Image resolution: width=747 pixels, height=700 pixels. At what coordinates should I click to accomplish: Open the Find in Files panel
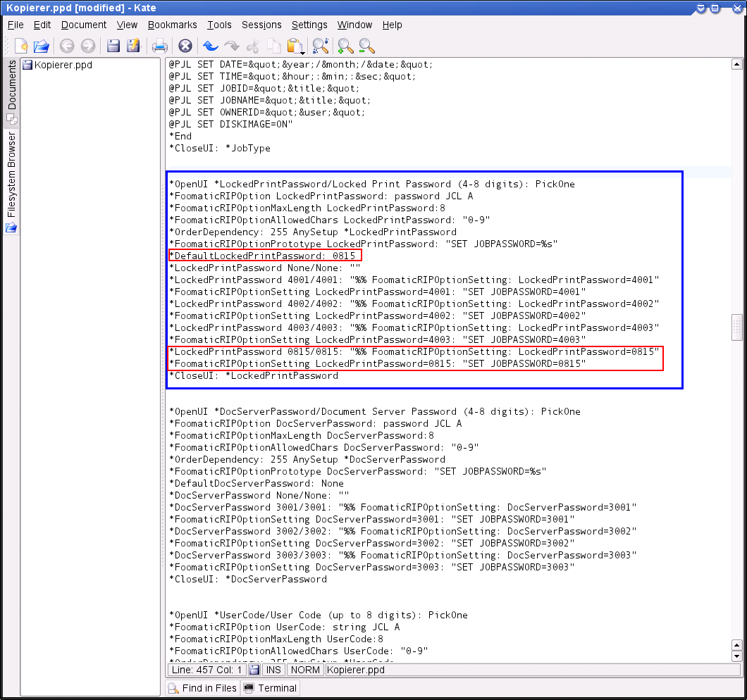point(202,688)
